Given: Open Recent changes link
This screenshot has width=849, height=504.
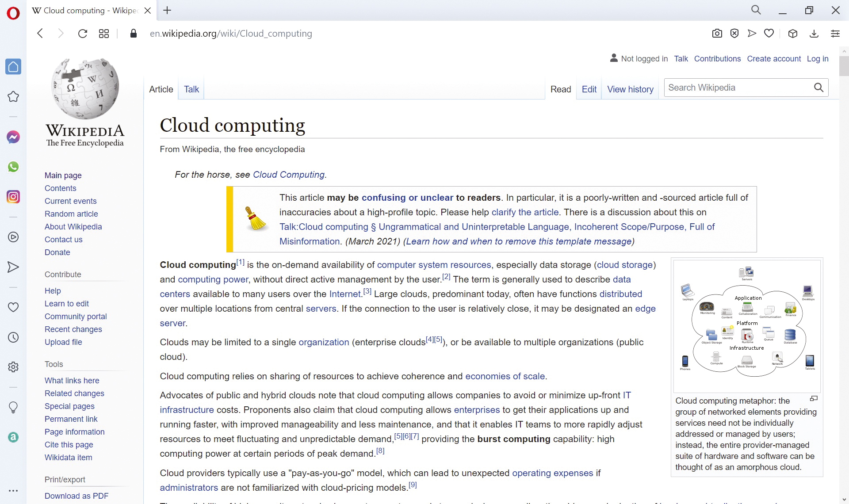Looking at the screenshot, I should point(73,329).
